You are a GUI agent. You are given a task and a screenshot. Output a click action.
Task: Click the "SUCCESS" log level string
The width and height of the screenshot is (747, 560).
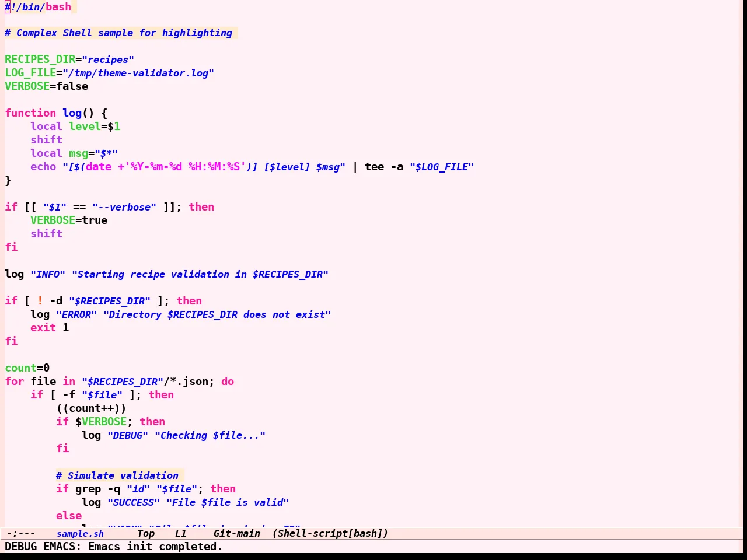tap(134, 502)
